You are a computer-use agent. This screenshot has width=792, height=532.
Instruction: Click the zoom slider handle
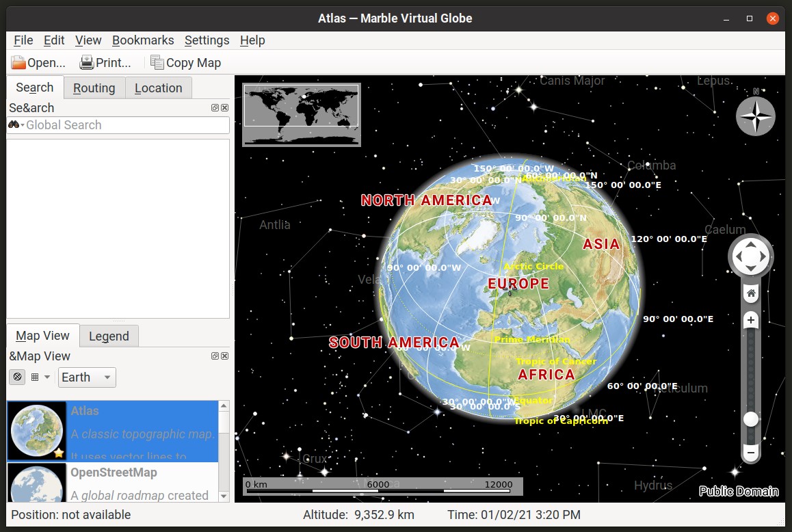click(751, 419)
